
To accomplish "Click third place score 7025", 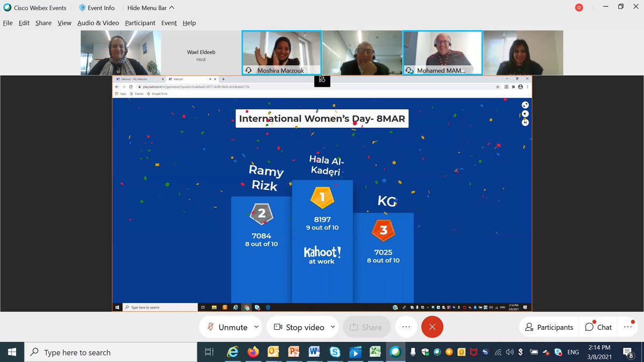I will coord(383,252).
